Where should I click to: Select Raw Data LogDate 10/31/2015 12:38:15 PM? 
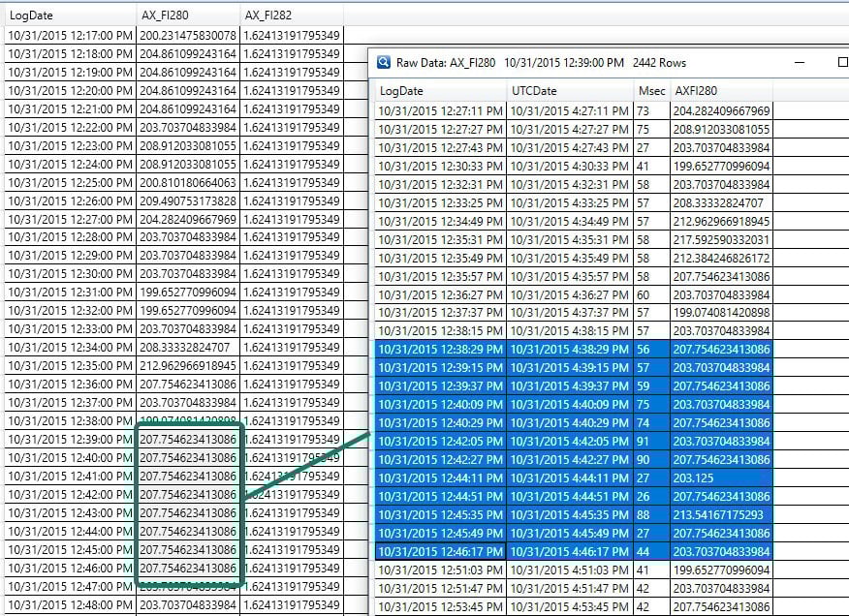(x=440, y=331)
